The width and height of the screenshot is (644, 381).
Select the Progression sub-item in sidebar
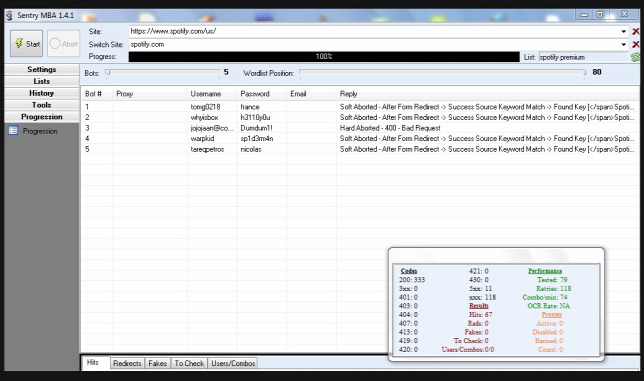(40, 131)
